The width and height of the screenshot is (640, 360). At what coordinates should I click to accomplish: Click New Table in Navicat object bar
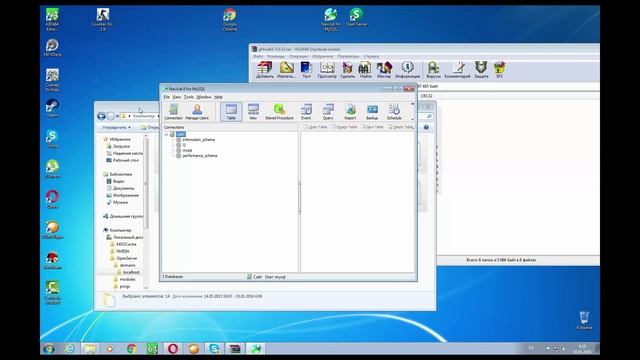[x=373, y=127]
